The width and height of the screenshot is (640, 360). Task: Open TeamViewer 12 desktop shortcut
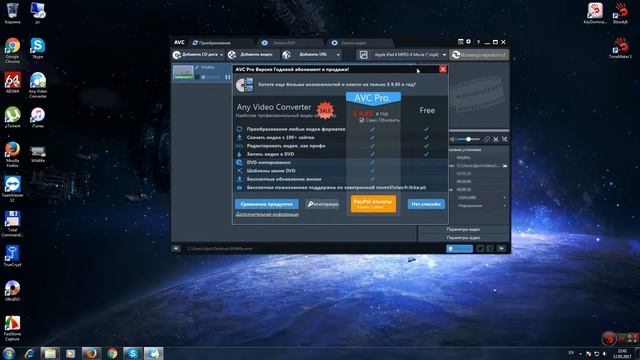point(12,189)
